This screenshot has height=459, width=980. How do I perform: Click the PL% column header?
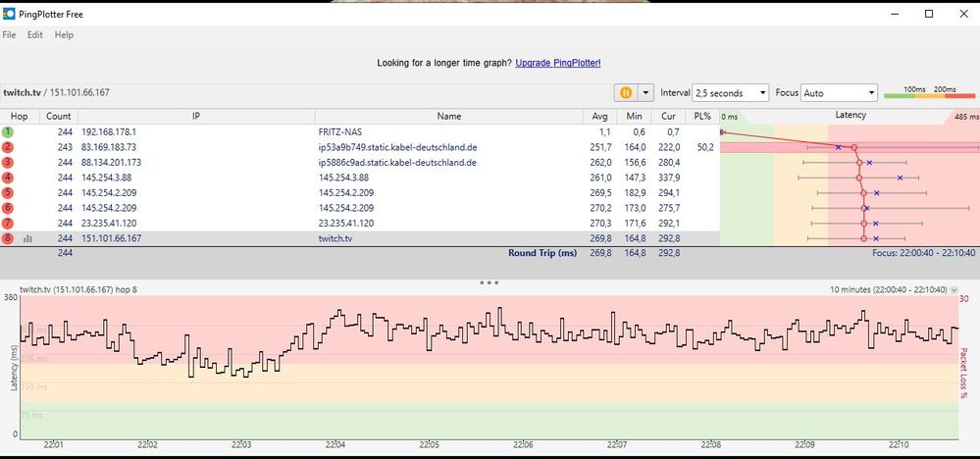[702, 116]
